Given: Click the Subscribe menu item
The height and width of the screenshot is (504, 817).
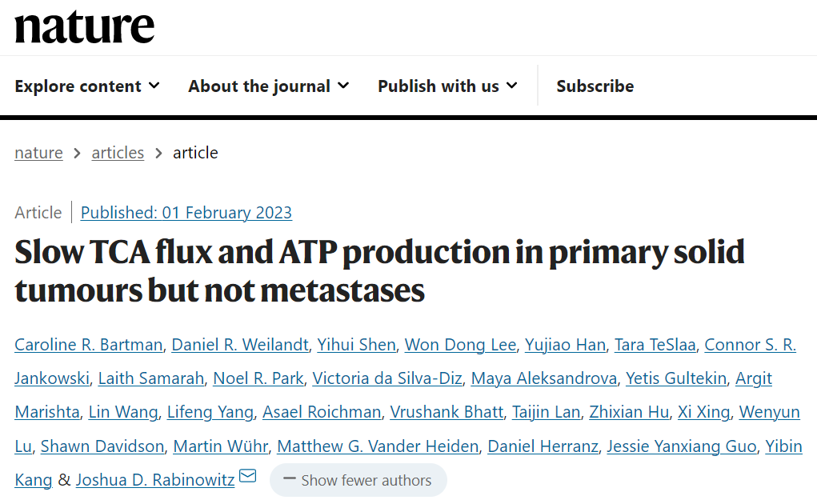Looking at the screenshot, I should (x=595, y=86).
